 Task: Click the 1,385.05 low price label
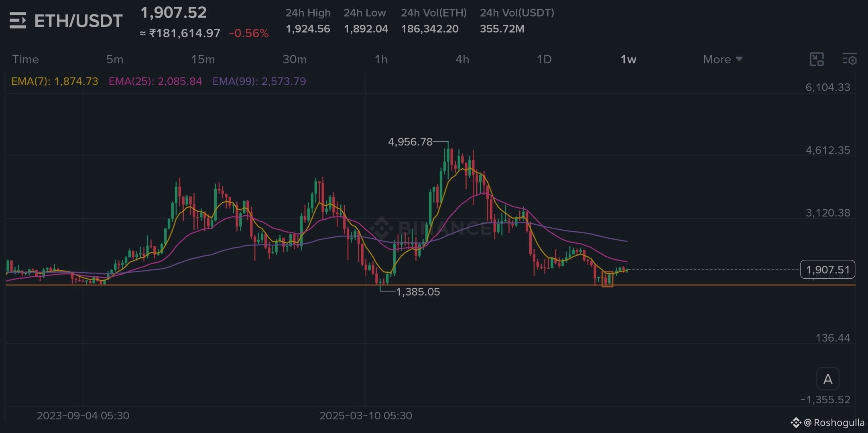tap(418, 292)
